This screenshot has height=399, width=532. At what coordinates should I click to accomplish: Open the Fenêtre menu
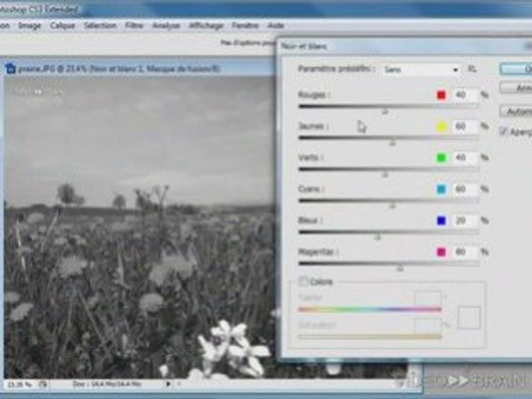pos(245,25)
